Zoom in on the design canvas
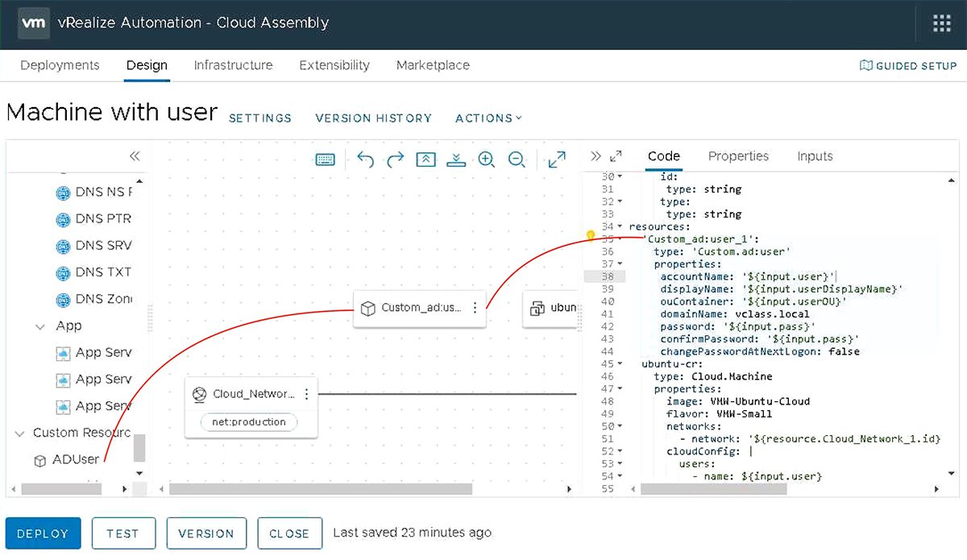Screen dimensions: 967x560 (487, 160)
